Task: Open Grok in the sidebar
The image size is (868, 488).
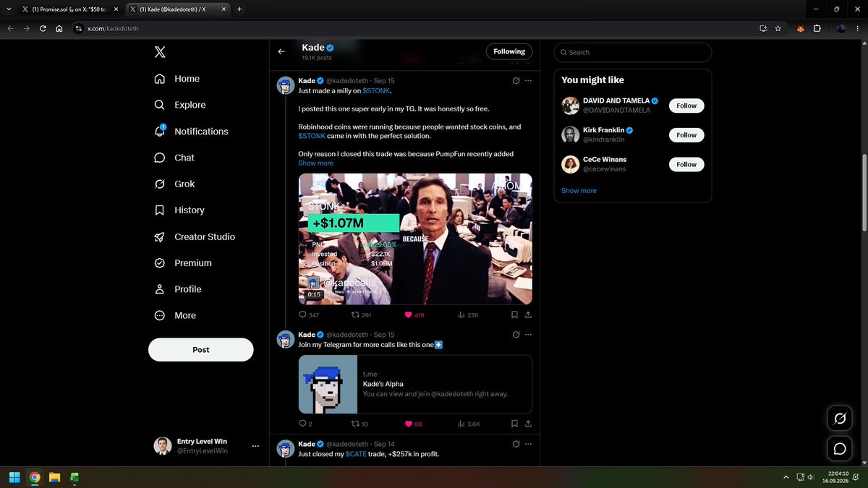Action: [175, 184]
